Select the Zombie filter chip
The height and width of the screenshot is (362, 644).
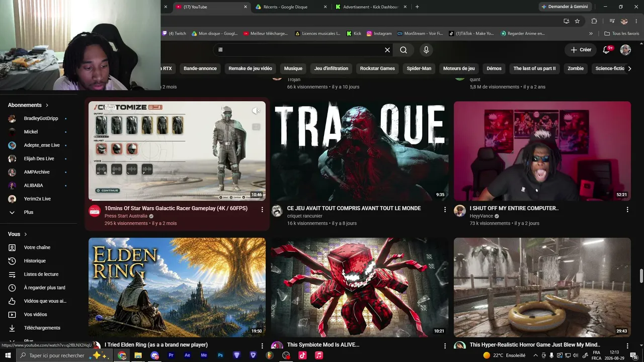576,68
